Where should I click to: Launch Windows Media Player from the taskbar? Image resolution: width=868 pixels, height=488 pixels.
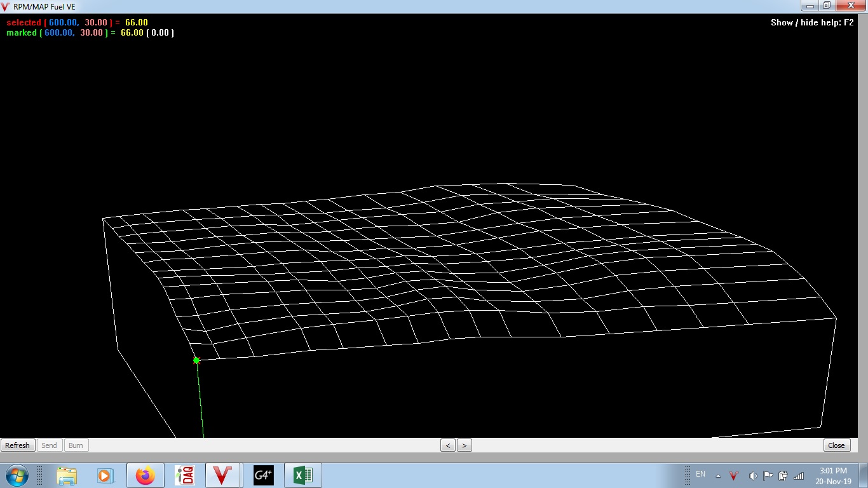pos(105,475)
